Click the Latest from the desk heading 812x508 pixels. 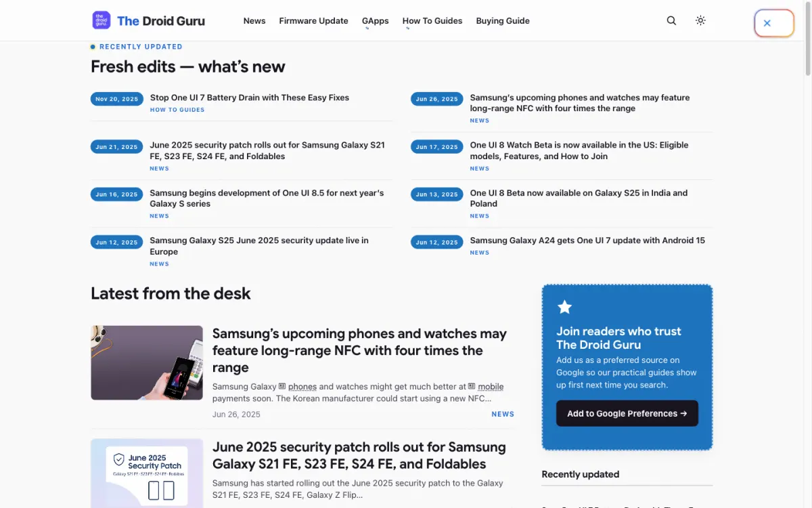coord(171,293)
